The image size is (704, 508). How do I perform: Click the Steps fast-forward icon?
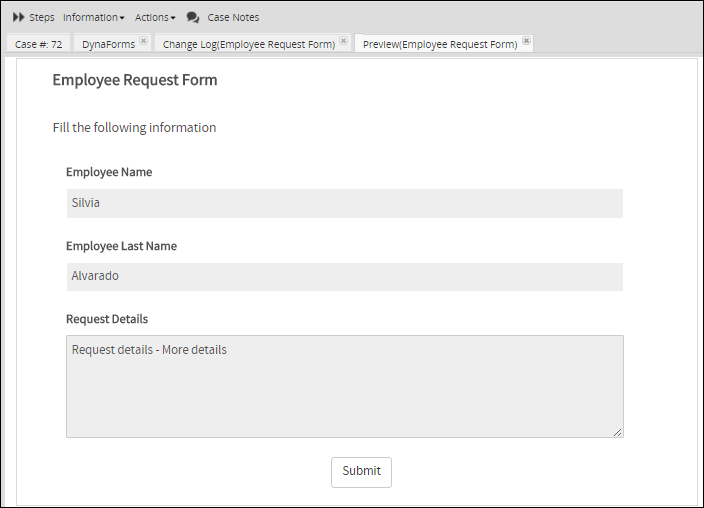point(18,17)
